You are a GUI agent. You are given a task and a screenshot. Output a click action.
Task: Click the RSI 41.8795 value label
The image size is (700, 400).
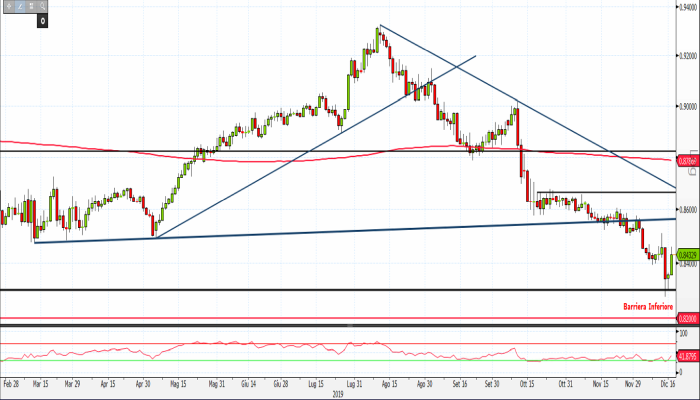pyautogui.click(x=688, y=356)
